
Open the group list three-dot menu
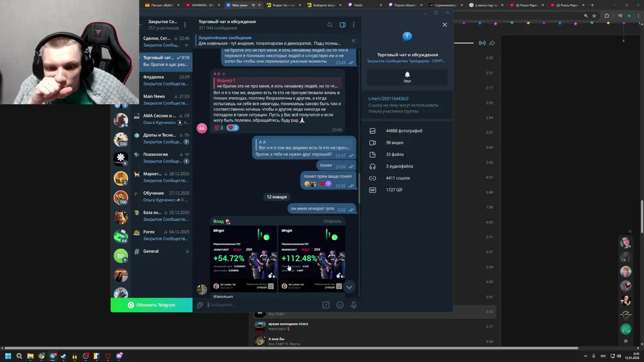pos(185,25)
